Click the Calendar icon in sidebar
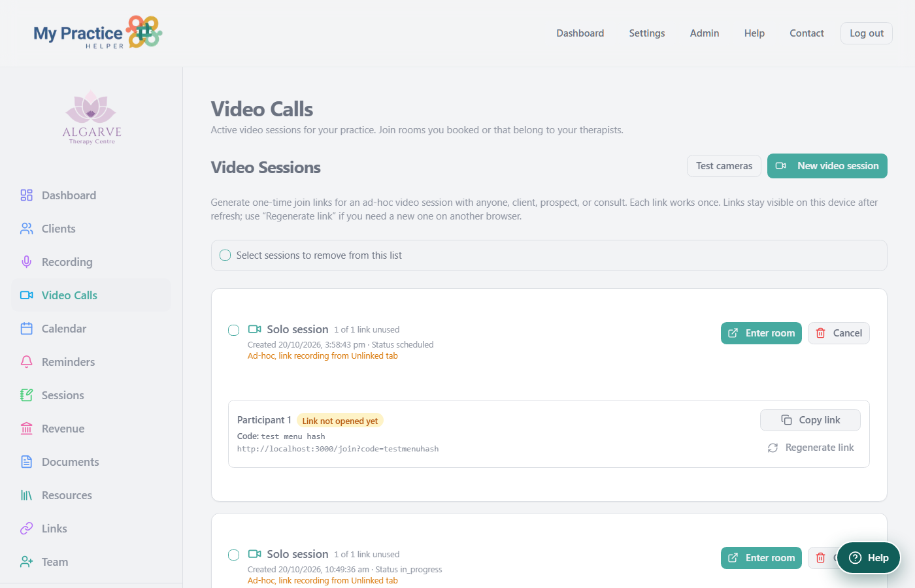The width and height of the screenshot is (915, 588). [x=26, y=329]
